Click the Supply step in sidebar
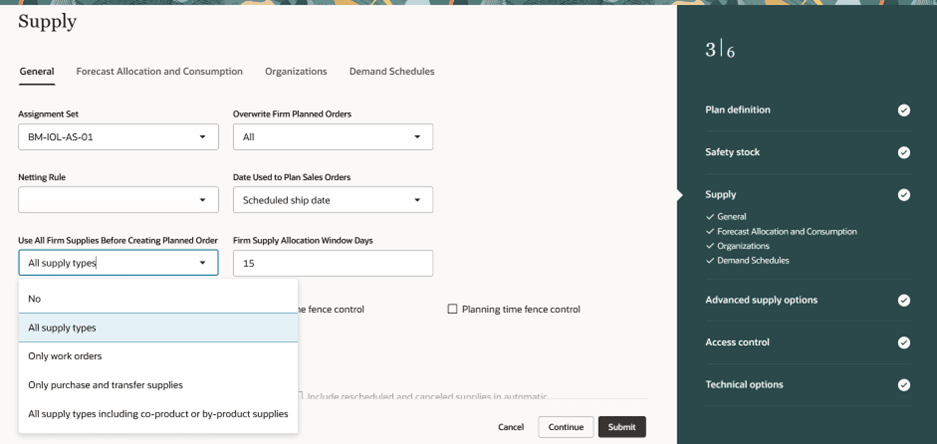Image resolution: width=937 pixels, height=444 pixels. [721, 195]
